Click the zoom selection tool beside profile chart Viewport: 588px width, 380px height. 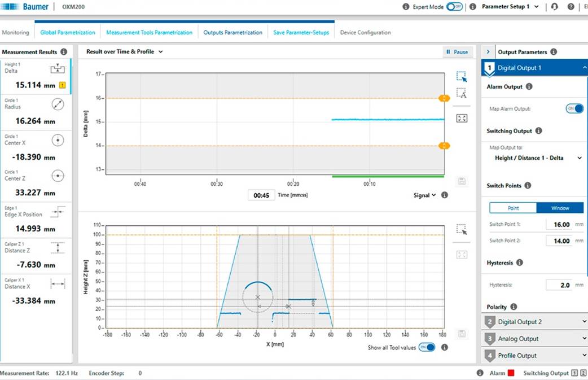point(462,229)
